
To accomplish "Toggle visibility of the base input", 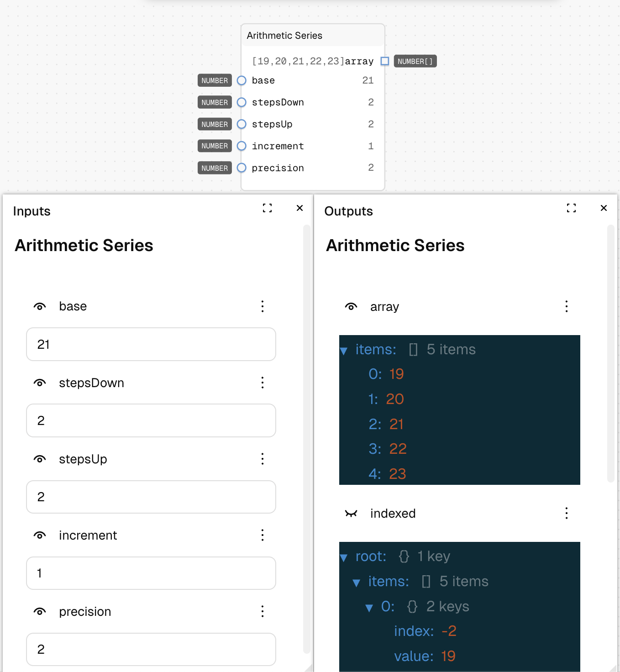I will (40, 306).
